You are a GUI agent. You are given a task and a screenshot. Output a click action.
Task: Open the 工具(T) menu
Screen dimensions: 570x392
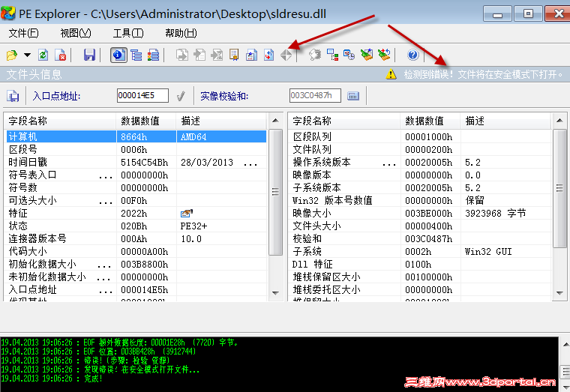[x=128, y=34]
